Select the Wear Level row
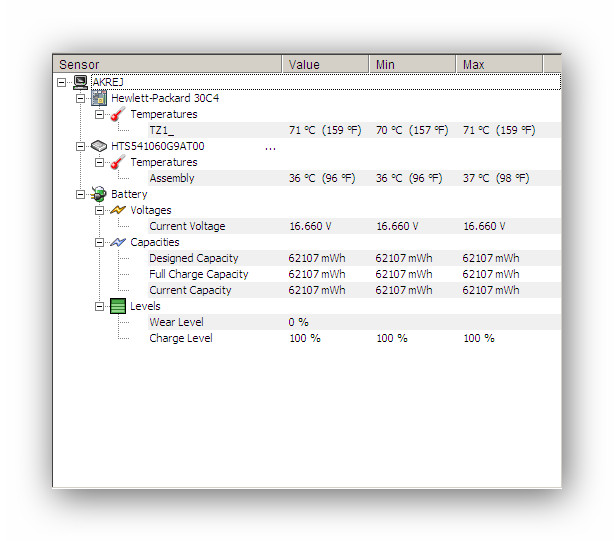Screen dimensions: 614x541 [354, 322]
